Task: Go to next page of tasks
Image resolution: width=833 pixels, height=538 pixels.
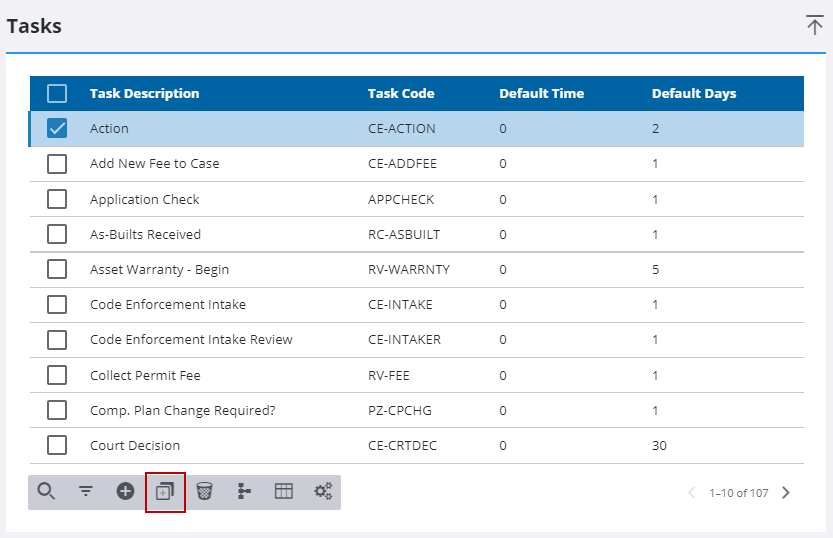Action: [786, 492]
